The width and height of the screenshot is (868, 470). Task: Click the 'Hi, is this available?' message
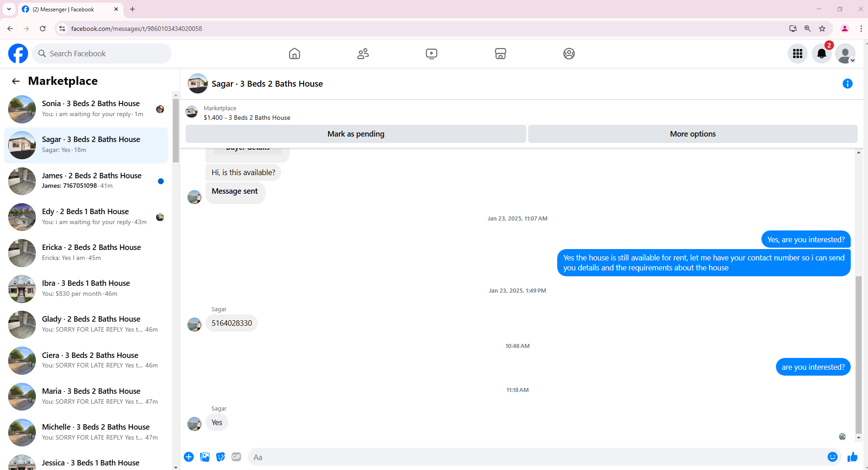[243, 172]
